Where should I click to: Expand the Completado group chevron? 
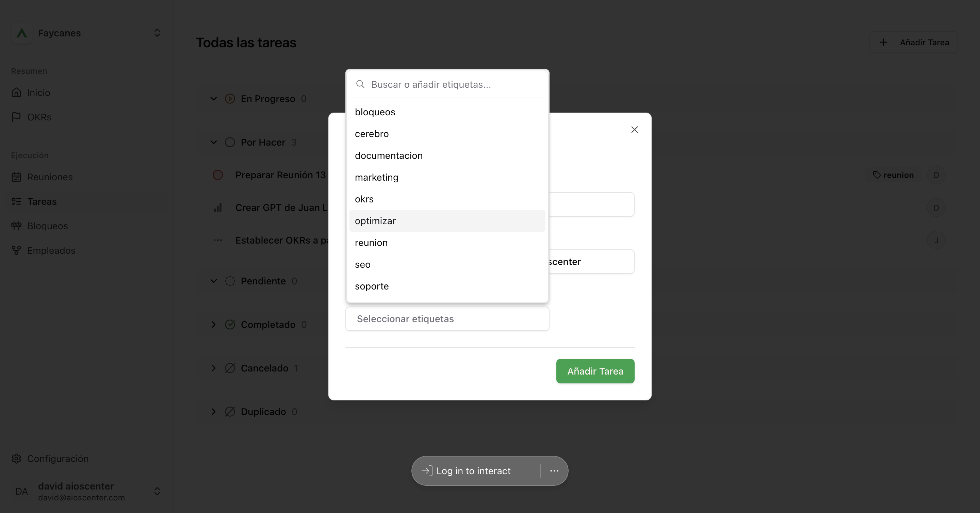coord(214,325)
